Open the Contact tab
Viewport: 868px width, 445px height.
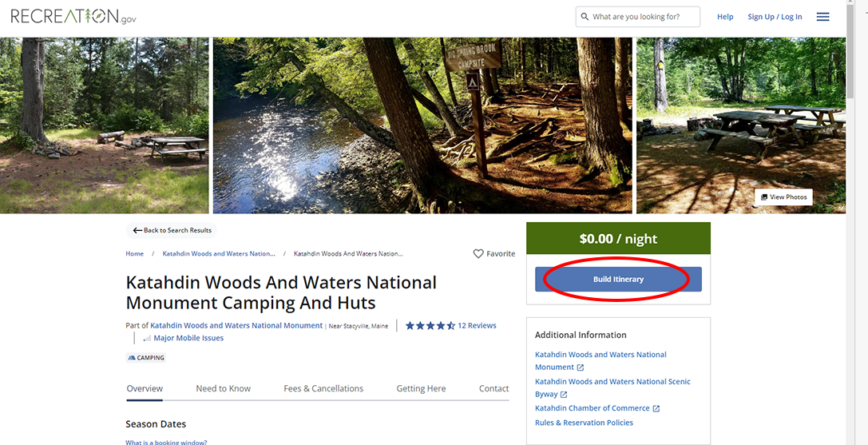point(493,388)
